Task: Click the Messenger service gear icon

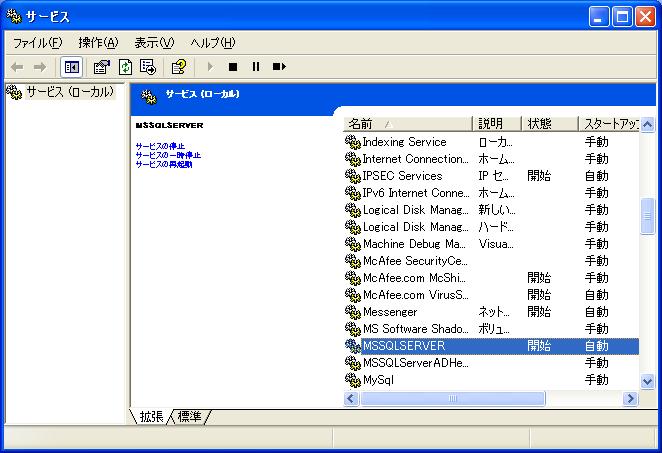Action: point(353,312)
